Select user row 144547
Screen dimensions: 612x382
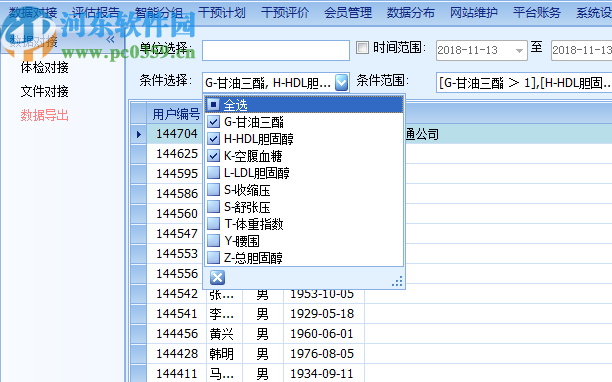177,234
